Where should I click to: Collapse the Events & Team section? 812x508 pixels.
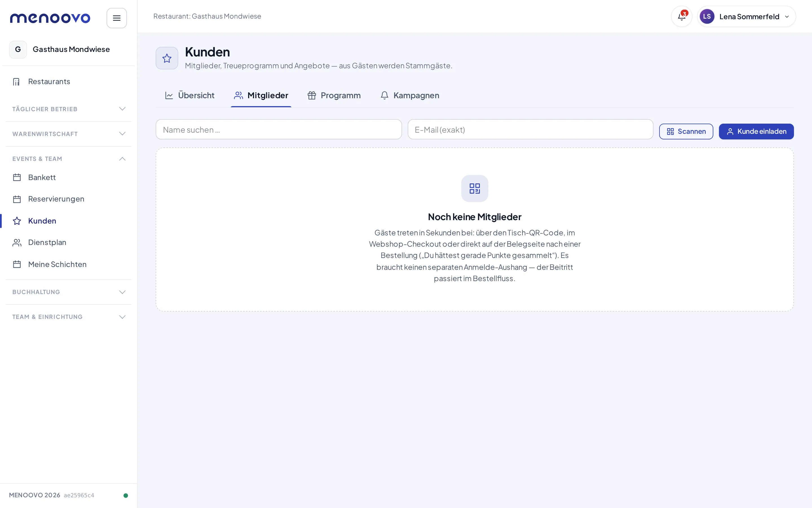click(x=69, y=159)
